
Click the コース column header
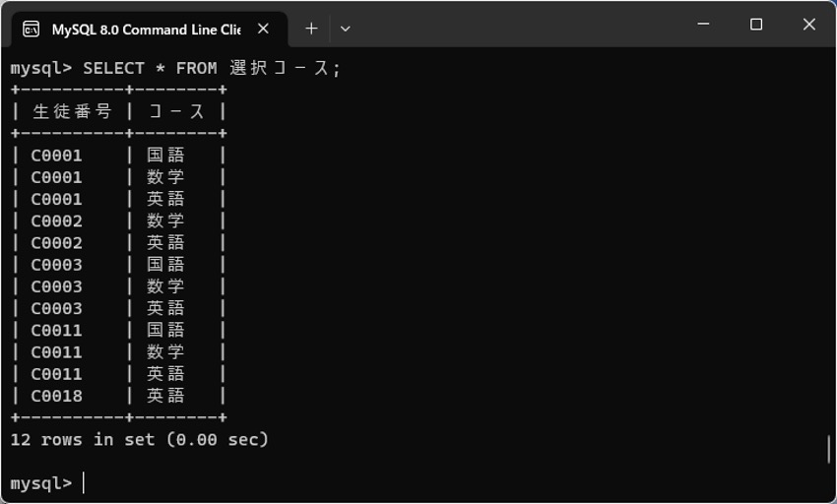click(x=176, y=111)
